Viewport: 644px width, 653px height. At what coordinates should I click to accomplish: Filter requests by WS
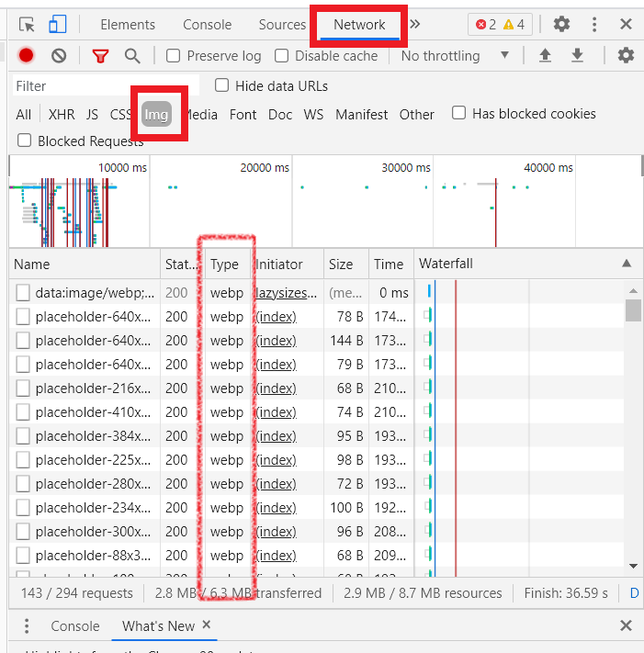(313, 114)
